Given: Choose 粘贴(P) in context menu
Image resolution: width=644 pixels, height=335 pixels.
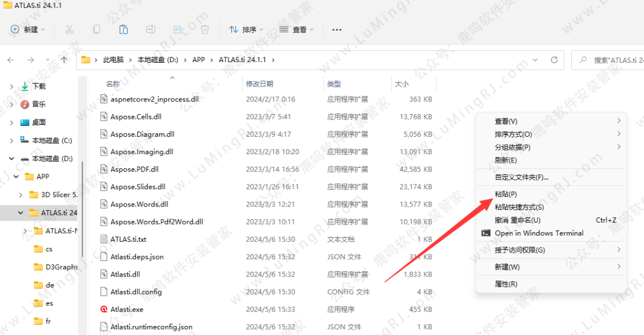Looking at the screenshot, I should point(551,194).
